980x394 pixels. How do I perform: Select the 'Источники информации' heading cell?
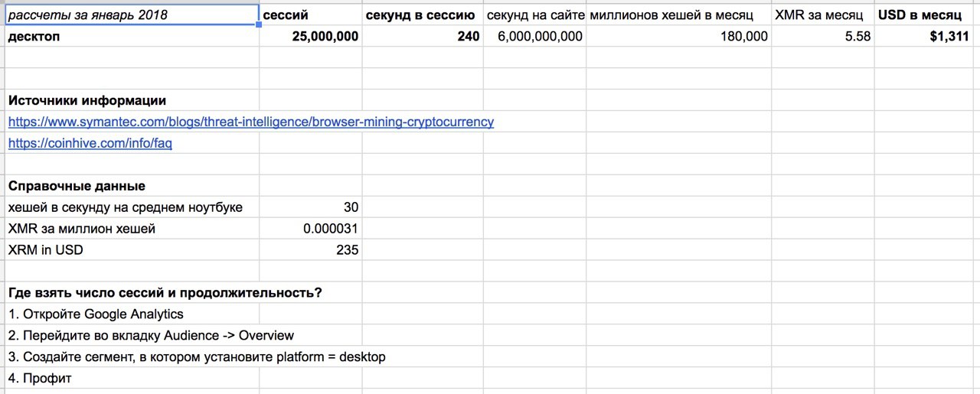132,100
